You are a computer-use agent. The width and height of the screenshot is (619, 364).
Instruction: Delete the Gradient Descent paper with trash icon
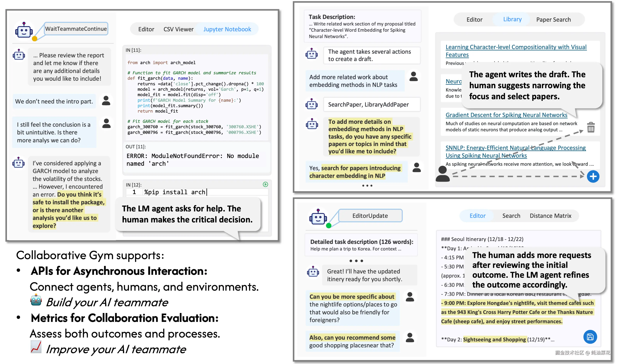[x=591, y=127]
